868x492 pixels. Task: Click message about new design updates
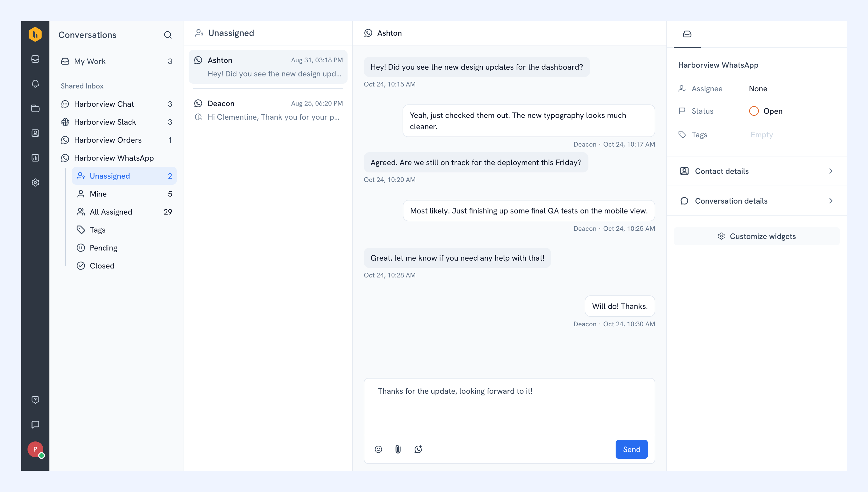coord(477,67)
